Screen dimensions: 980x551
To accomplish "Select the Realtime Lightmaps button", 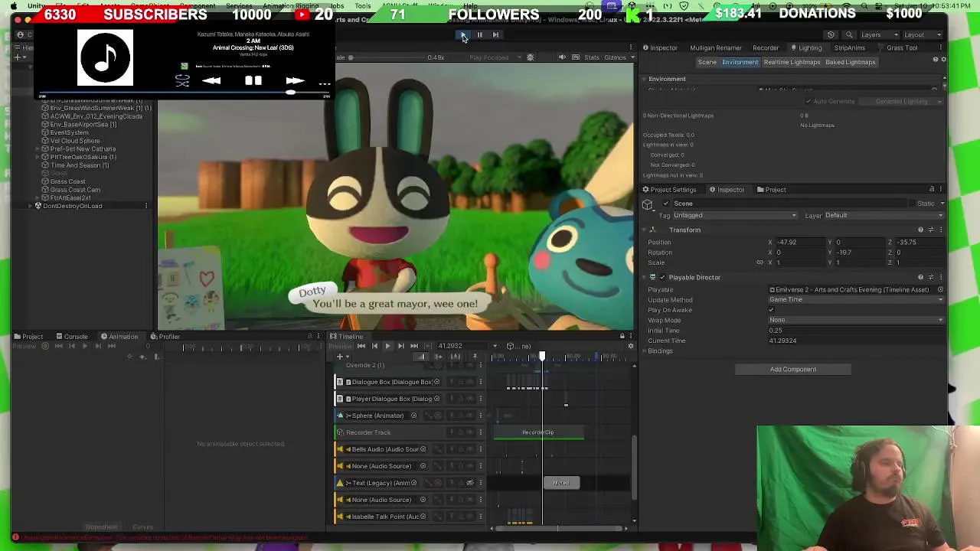I will coord(792,62).
